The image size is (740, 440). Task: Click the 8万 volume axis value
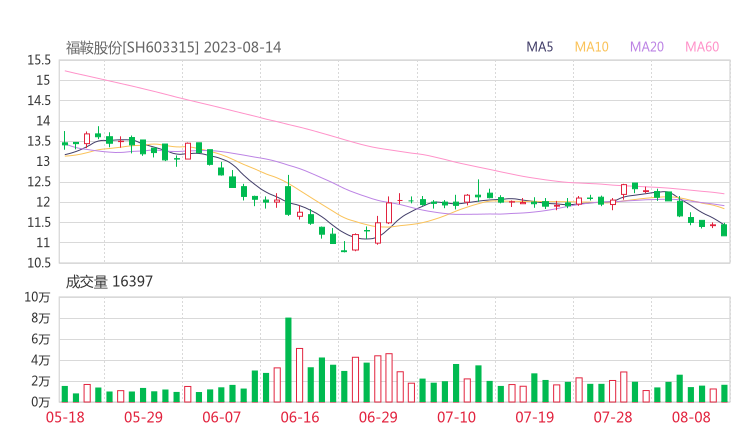(41, 318)
